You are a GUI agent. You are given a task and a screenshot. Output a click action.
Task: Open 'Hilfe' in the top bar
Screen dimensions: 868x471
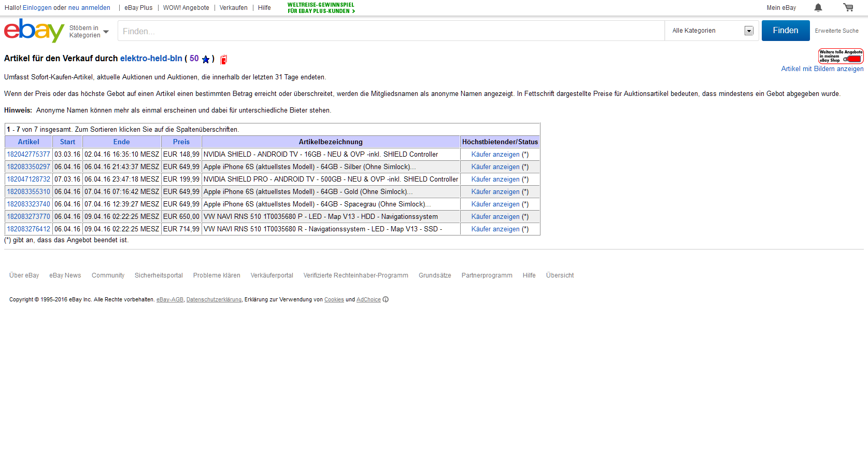tap(264, 8)
